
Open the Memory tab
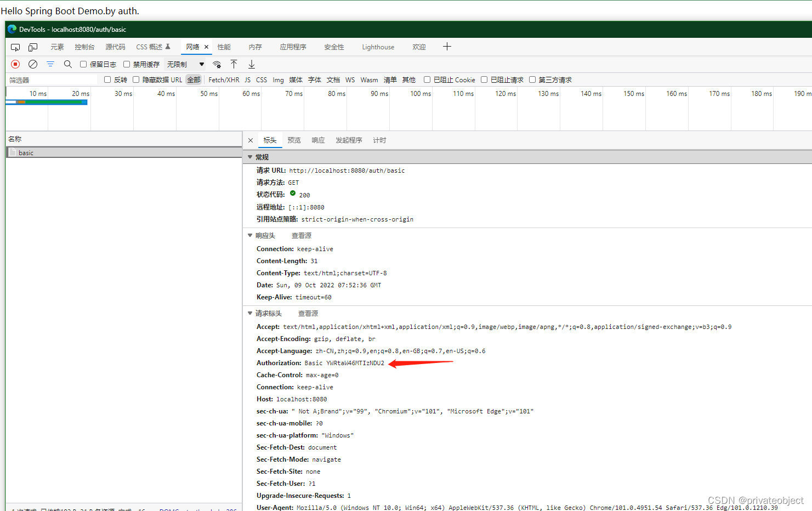pyautogui.click(x=255, y=47)
